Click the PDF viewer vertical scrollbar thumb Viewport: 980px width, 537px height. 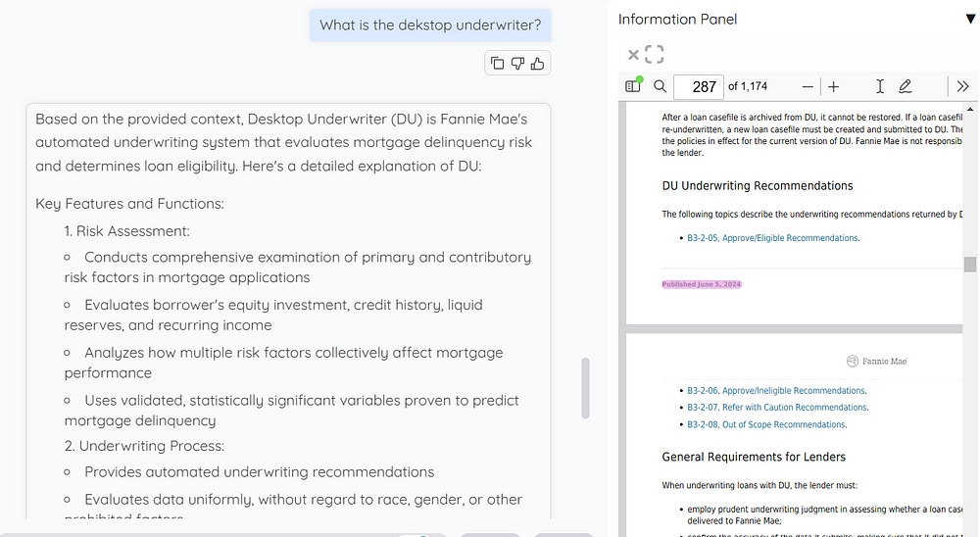point(970,265)
